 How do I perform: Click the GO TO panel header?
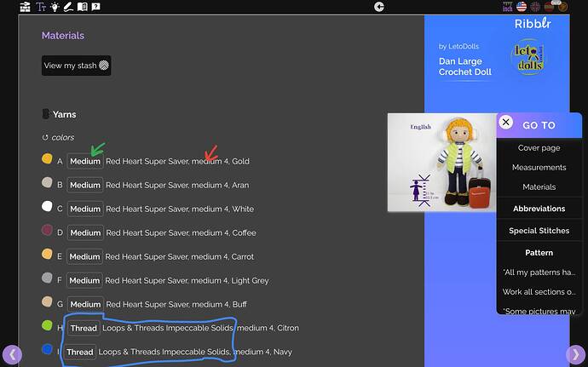tap(539, 125)
